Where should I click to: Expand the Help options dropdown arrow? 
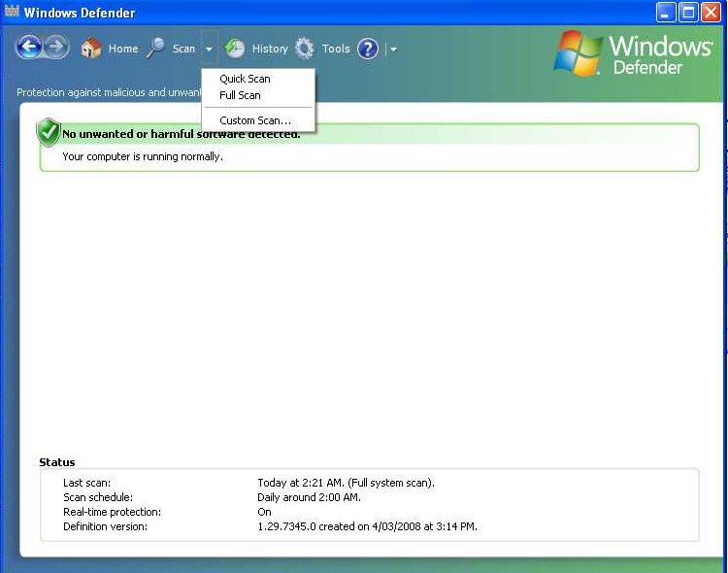(393, 49)
